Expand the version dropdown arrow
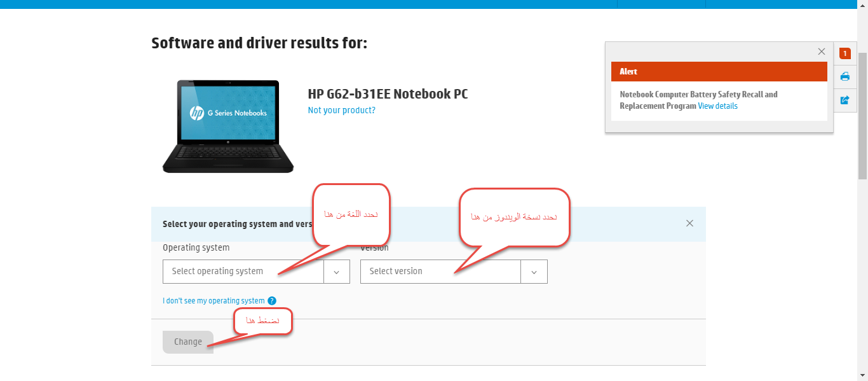 click(x=534, y=272)
